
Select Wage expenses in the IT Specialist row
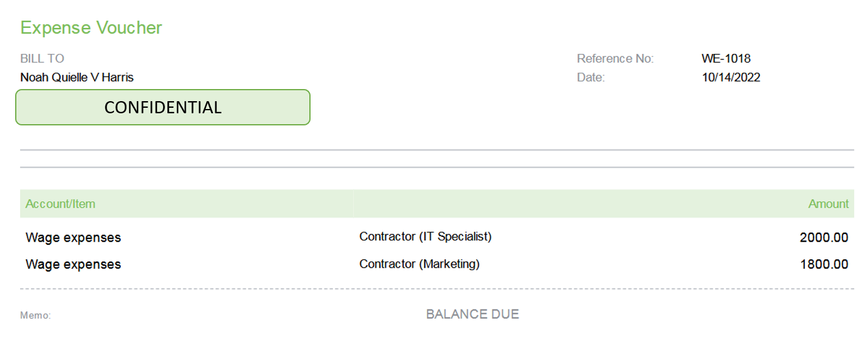click(x=73, y=237)
